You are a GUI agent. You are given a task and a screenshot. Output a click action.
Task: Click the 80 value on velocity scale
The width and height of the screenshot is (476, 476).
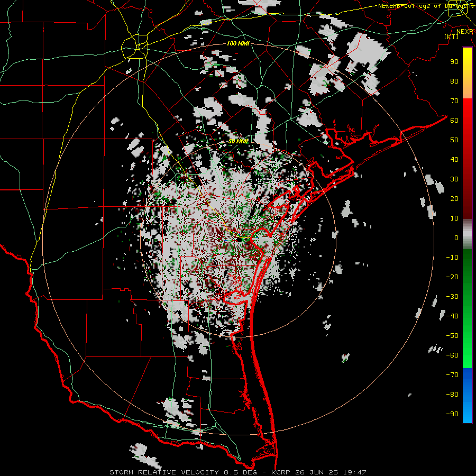[454, 81]
